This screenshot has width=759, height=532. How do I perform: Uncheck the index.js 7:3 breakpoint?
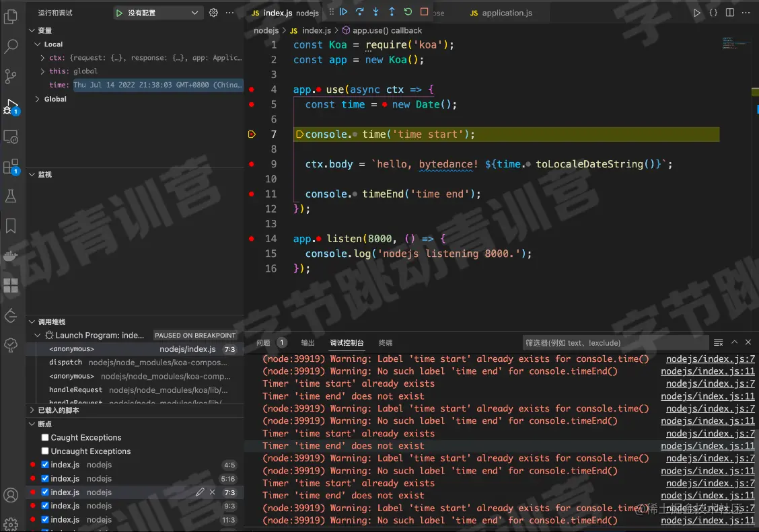point(45,492)
